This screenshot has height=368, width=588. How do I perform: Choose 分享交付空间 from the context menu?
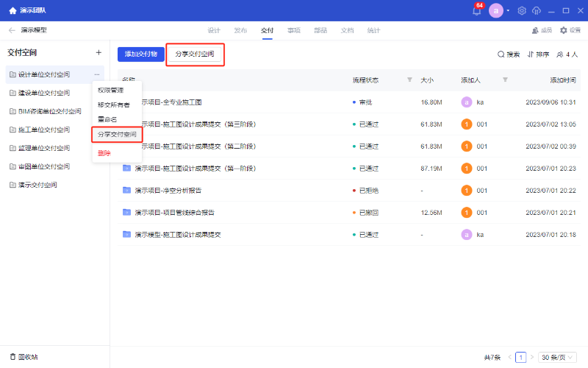(117, 135)
